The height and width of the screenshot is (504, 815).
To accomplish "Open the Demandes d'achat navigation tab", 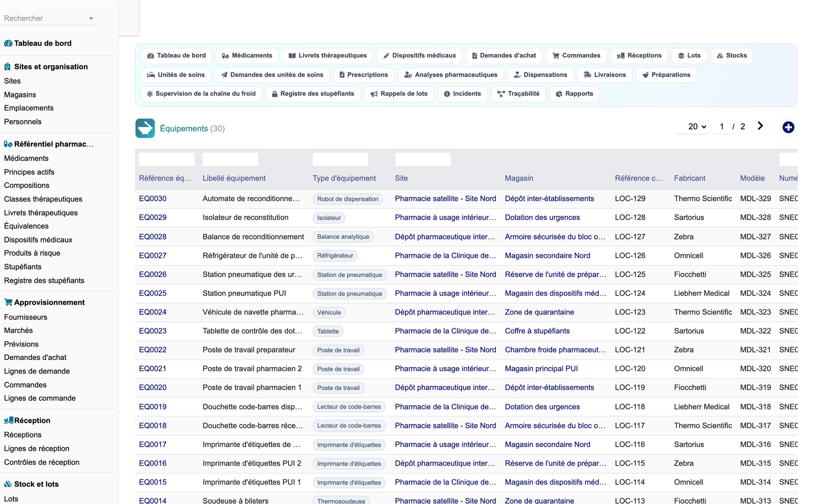I will (504, 56).
